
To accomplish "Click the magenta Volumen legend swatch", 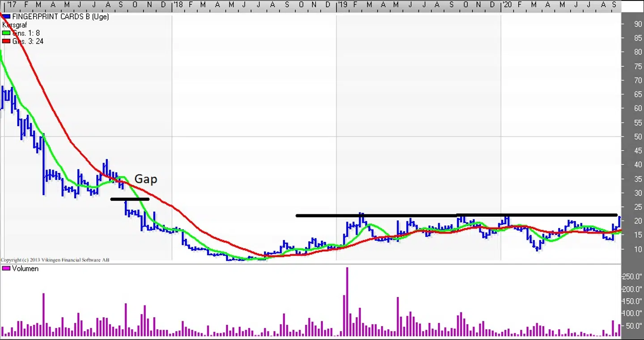I will 6,268.
